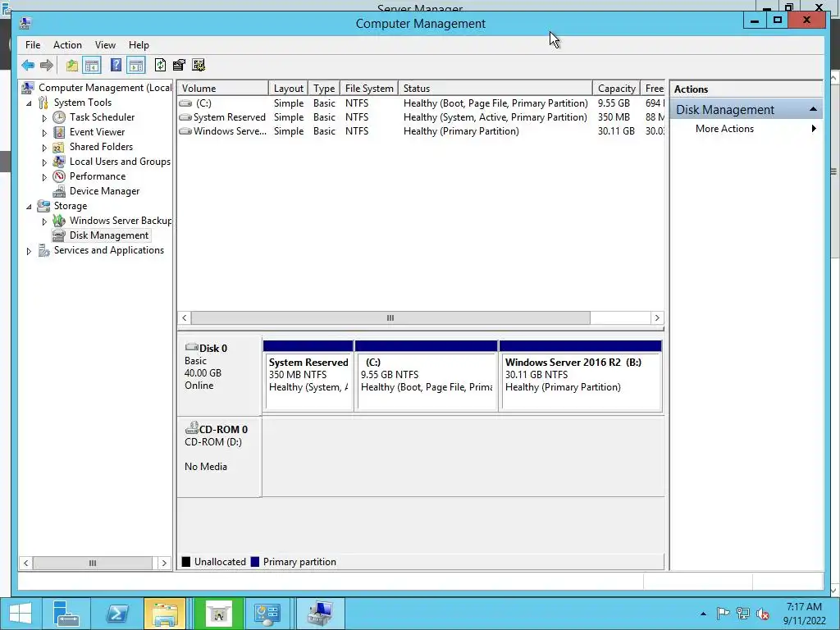Open the Windows Start button
This screenshot has height=630, width=840.
[20, 614]
